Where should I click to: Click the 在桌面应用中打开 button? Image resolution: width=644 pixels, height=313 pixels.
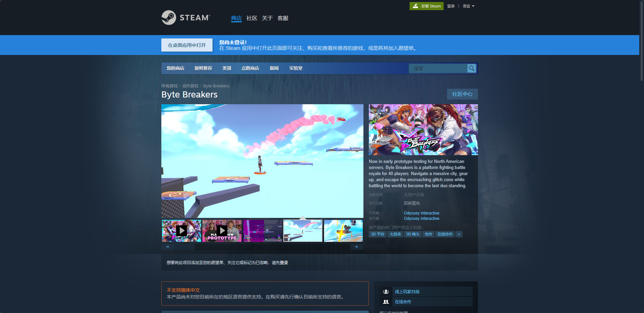point(187,45)
